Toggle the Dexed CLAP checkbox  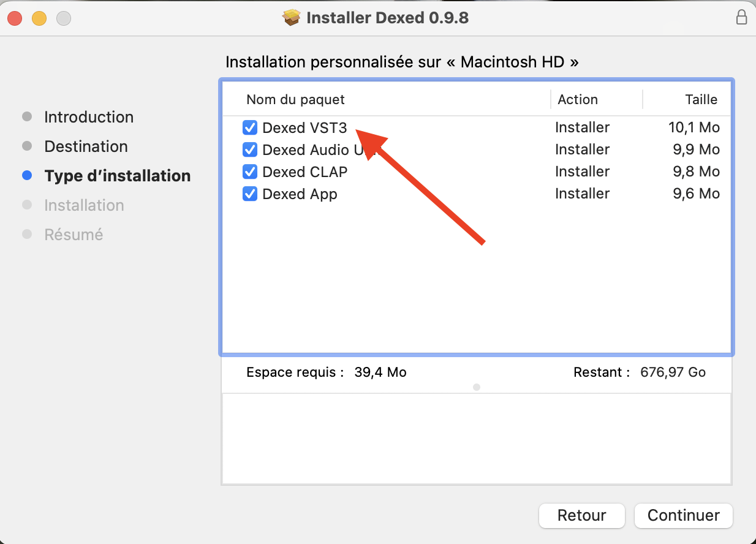point(250,172)
